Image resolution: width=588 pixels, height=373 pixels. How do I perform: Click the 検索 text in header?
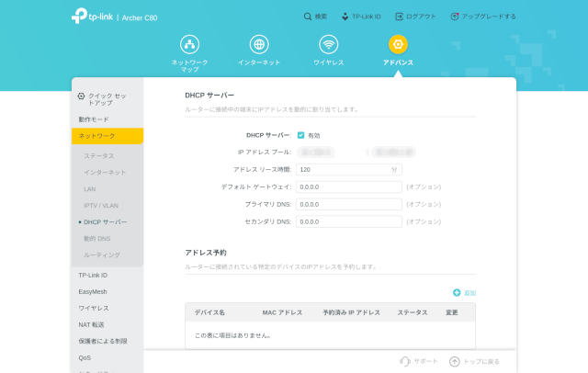[x=321, y=17]
